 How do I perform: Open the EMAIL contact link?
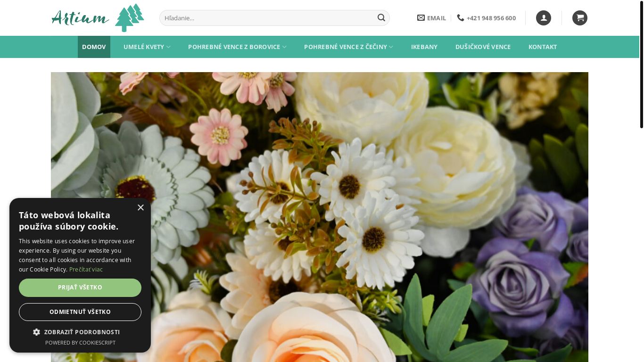(431, 18)
